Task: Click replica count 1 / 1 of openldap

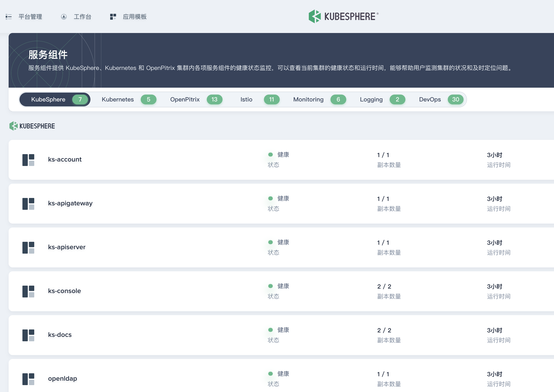Action: (383, 374)
